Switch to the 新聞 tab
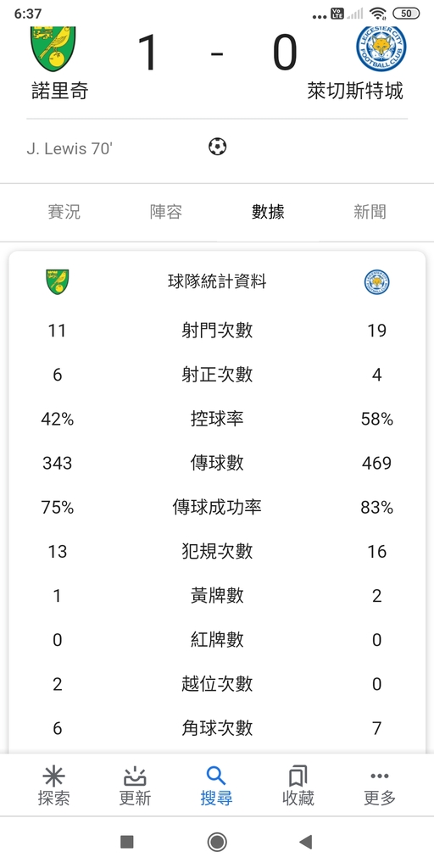434x868 pixels. [370, 211]
